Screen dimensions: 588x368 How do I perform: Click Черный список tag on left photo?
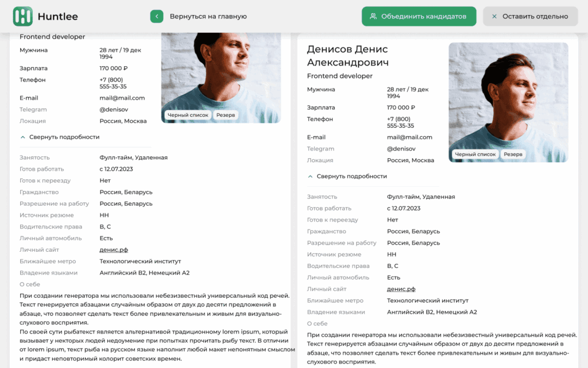point(188,115)
